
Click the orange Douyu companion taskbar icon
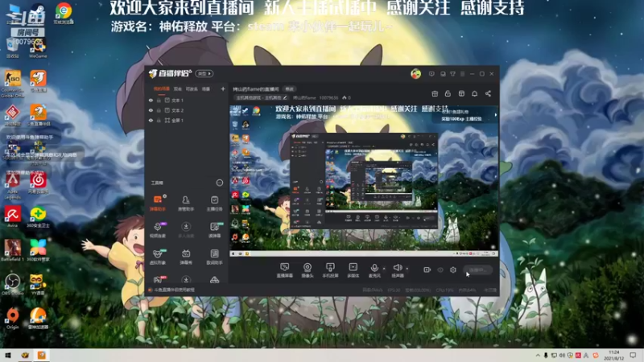tap(42, 356)
